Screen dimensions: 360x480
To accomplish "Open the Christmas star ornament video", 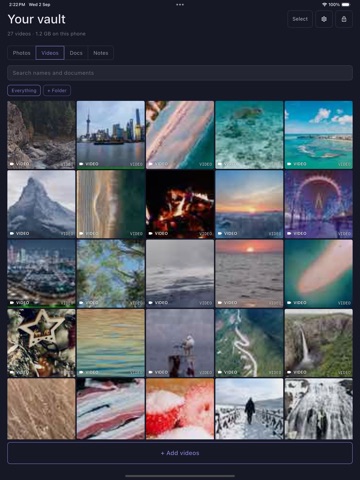I will click(x=41, y=343).
